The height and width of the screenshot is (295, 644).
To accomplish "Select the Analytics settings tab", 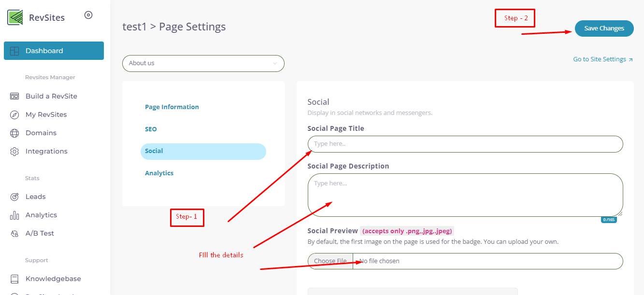I will [x=159, y=173].
